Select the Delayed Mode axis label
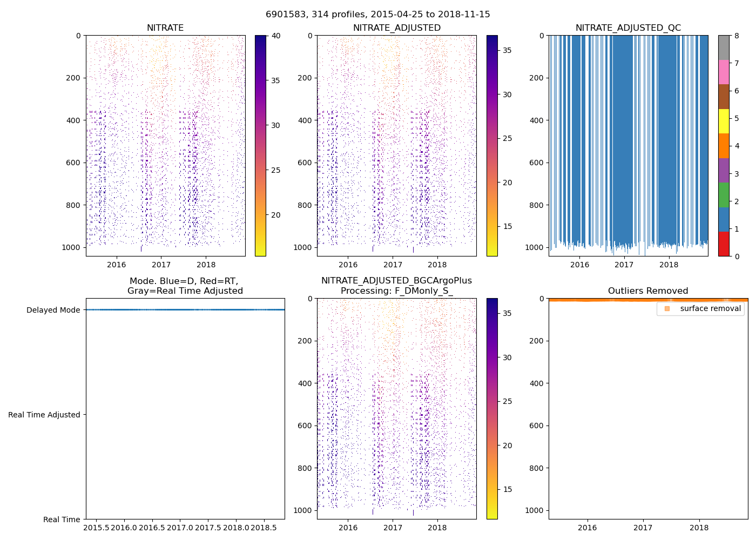This screenshot has height=540, width=756. click(x=53, y=310)
